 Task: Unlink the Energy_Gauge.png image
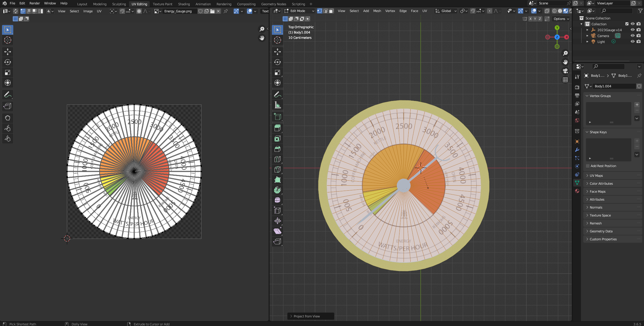click(x=218, y=11)
